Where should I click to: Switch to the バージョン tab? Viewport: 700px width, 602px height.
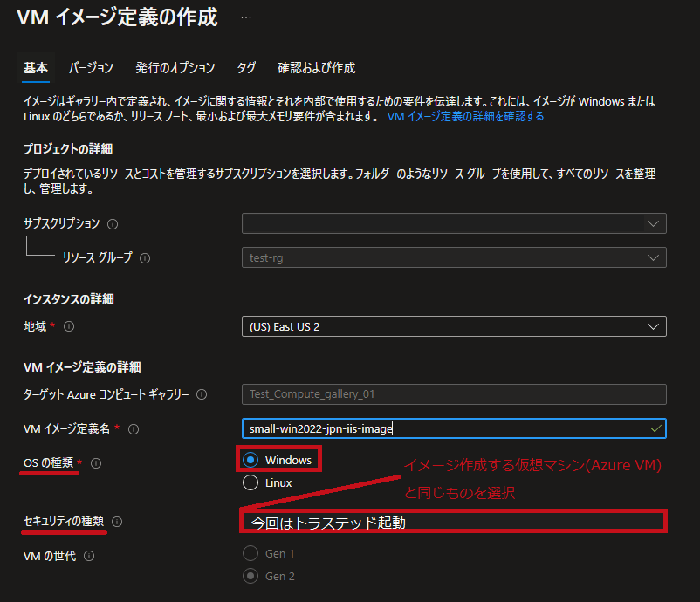click(x=91, y=68)
